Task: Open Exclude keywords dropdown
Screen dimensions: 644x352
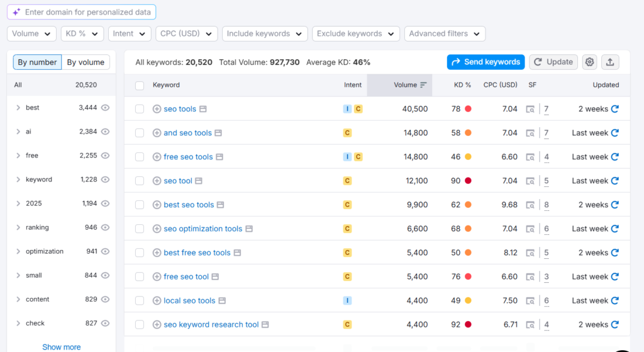Action: point(356,34)
